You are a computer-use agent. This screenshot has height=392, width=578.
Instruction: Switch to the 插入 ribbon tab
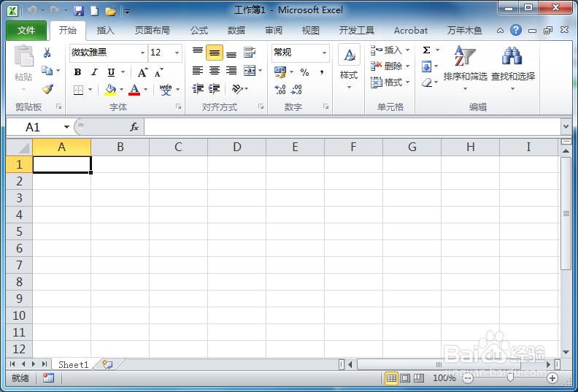(x=105, y=30)
